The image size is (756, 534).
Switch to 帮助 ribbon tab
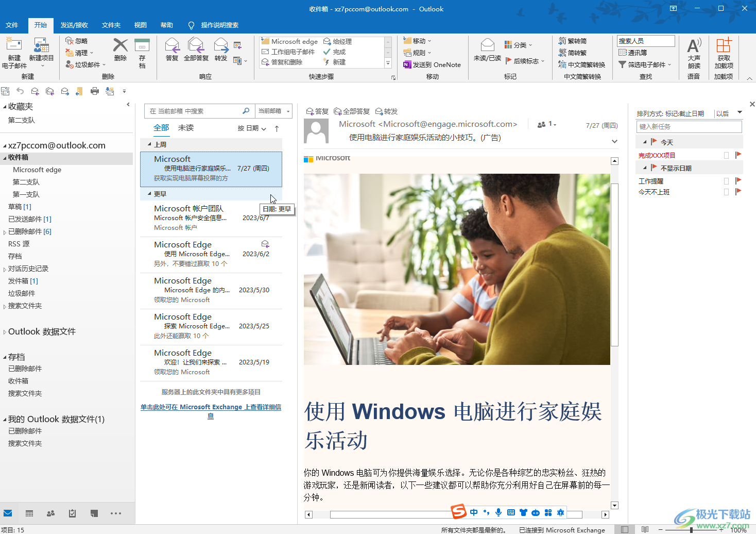pos(166,25)
